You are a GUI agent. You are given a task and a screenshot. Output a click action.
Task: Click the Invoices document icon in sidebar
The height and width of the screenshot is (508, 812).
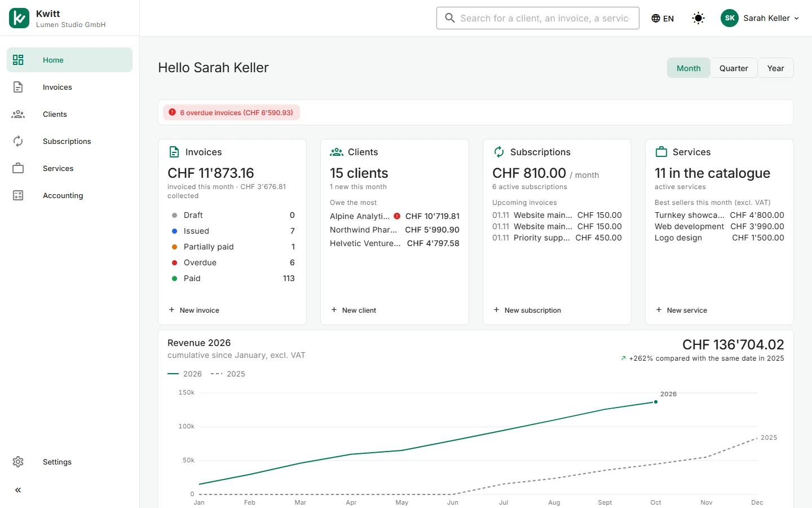pyautogui.click(x=18, y=87)
